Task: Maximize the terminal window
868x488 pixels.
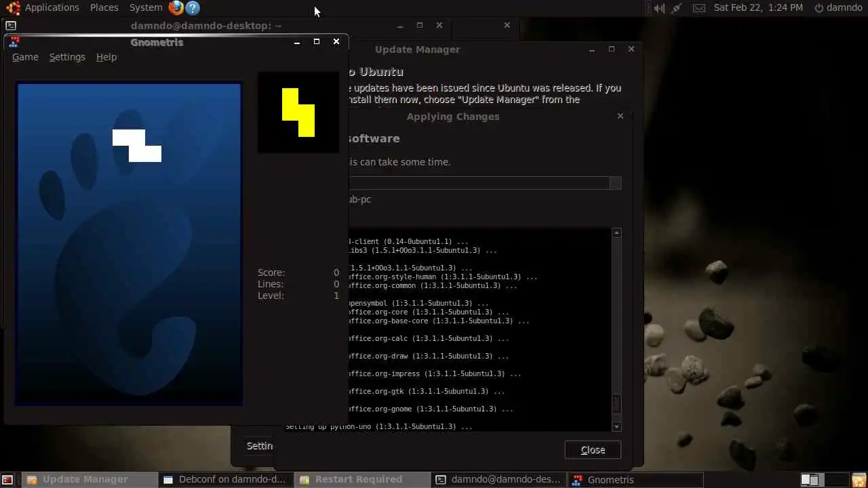Action: [420, 25]
